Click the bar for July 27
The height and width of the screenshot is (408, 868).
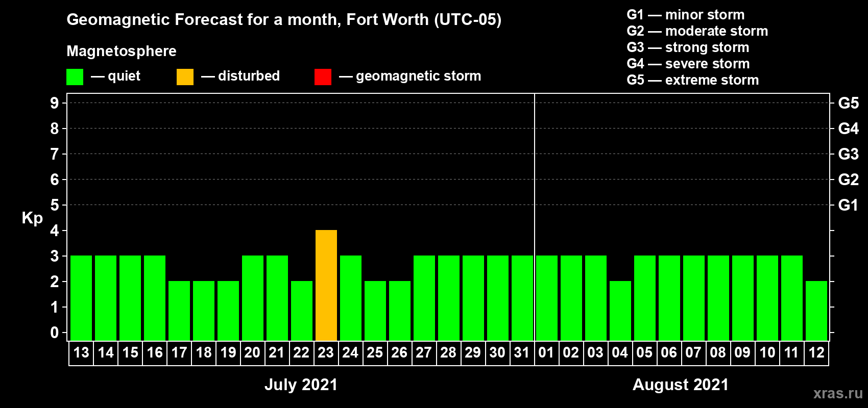coord(424,298)
